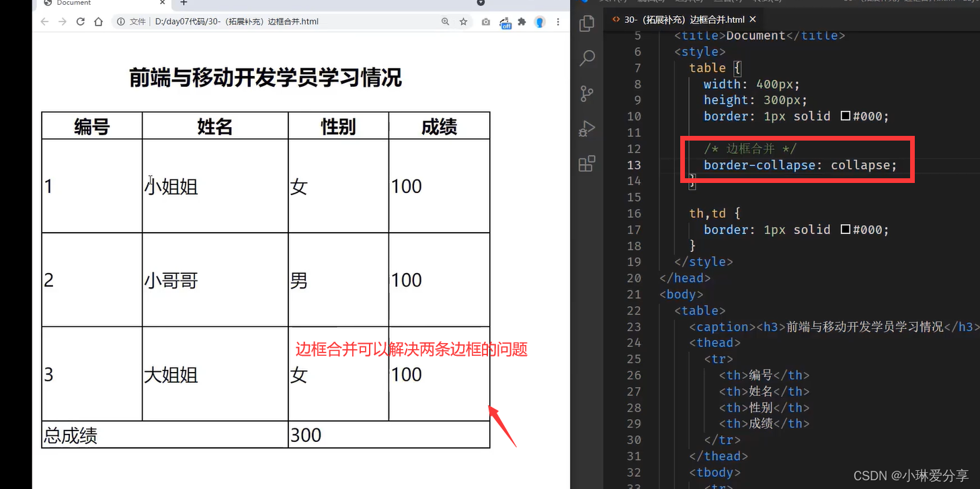
Task: Click the /* 边框合并 */ comment line
Action: [749, 149]
